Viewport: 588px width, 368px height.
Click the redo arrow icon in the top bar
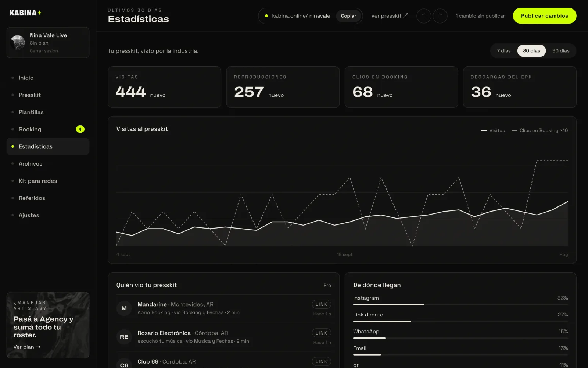[x=440, y=16]
